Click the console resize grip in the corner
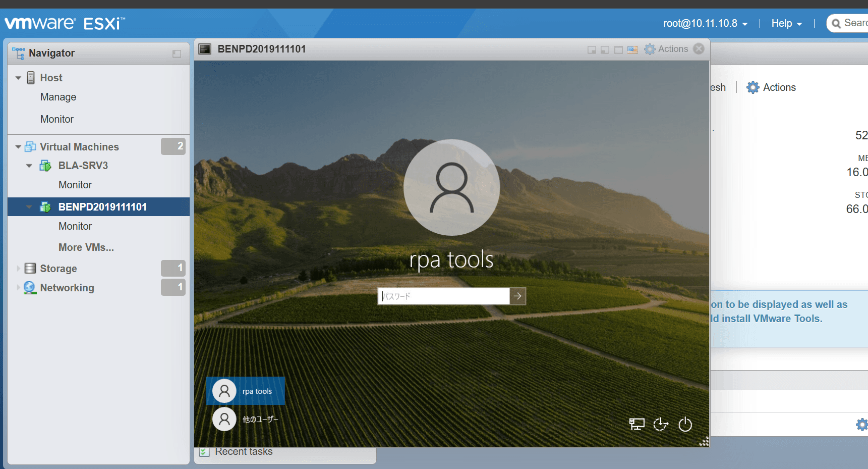The height and width of the screenshot is (469, 868). tap(704, 442)
